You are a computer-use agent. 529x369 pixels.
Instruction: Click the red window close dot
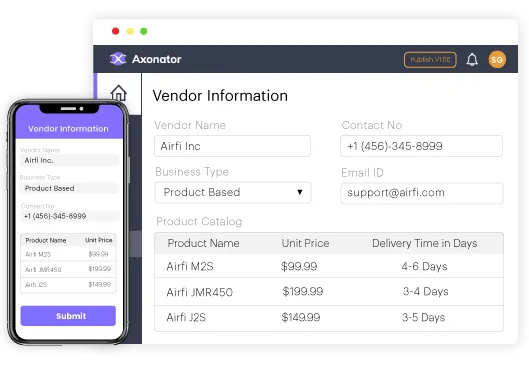(115, 31)
